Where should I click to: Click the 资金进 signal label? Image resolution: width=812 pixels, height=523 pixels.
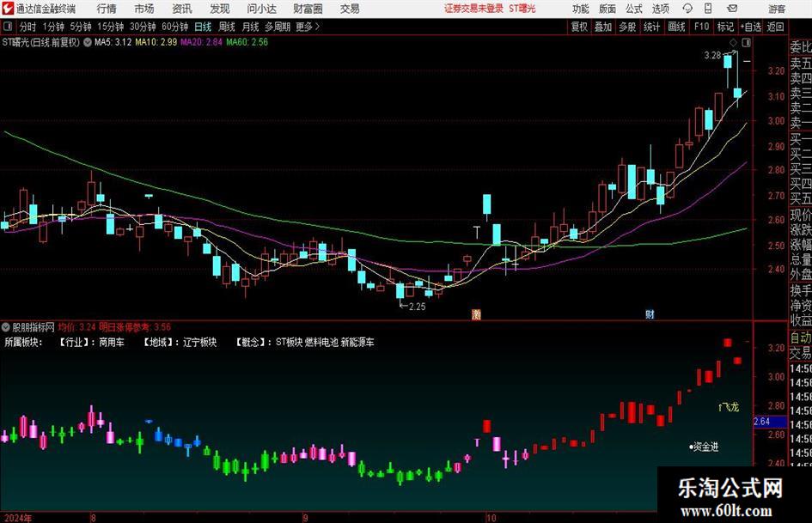pos(705,447)
